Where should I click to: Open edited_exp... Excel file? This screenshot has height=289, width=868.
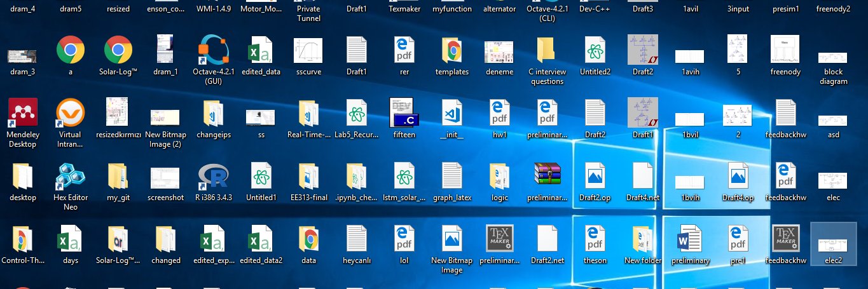tap(214, 239)
